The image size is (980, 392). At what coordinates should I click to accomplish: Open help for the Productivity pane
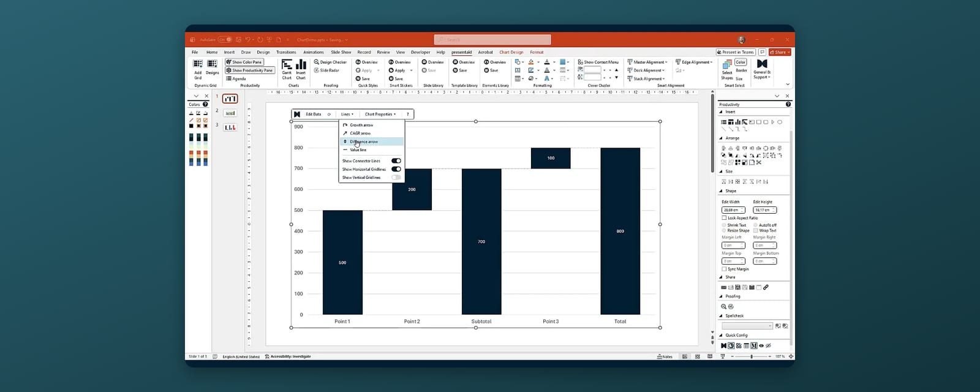[788, 104]
